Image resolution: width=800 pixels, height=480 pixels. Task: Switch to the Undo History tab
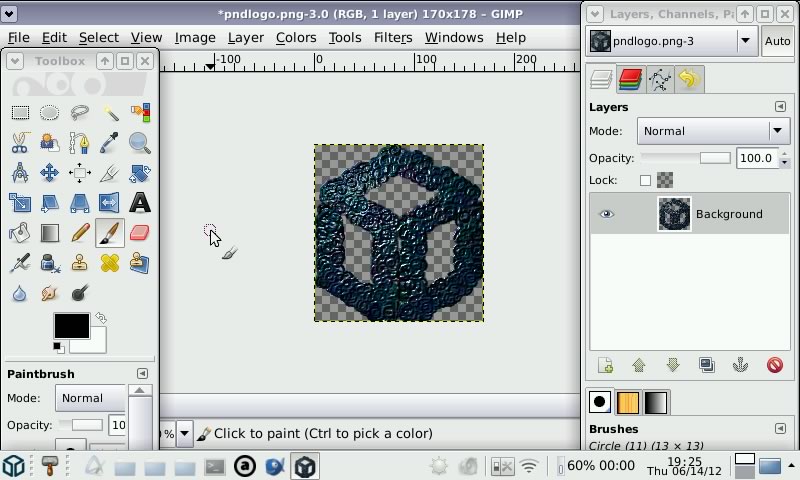(689, 80)
